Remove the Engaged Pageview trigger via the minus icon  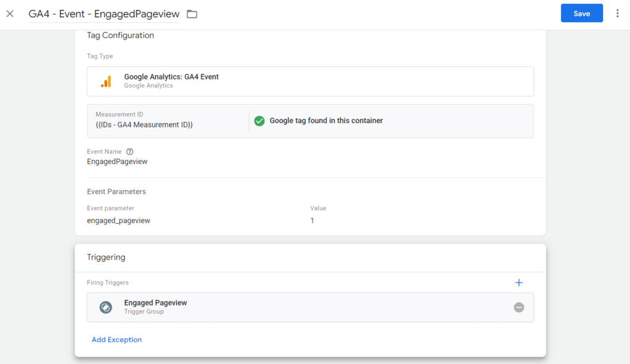519,307
